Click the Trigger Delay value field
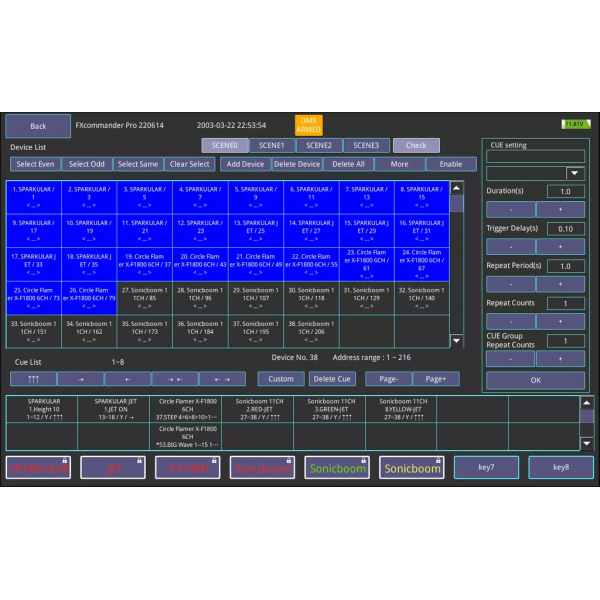Viewport: 600px width, 600px height. coord(566,229)
